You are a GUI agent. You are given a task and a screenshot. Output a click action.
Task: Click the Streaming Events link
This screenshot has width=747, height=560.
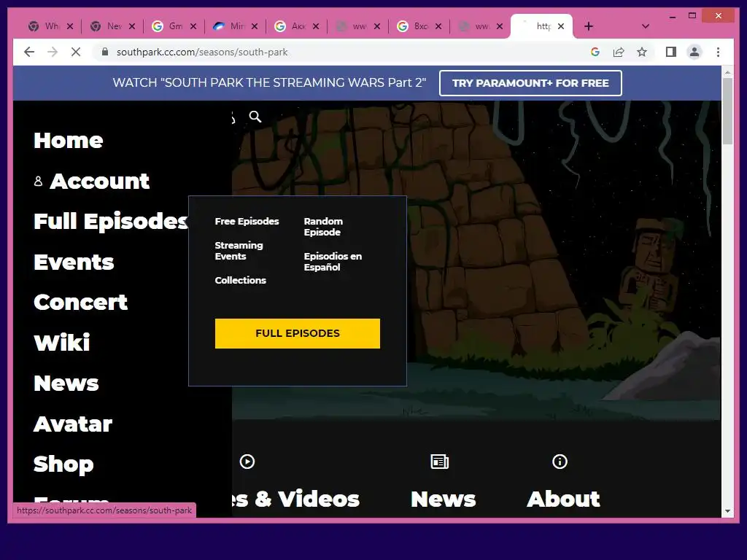click(x=239, y=251)
